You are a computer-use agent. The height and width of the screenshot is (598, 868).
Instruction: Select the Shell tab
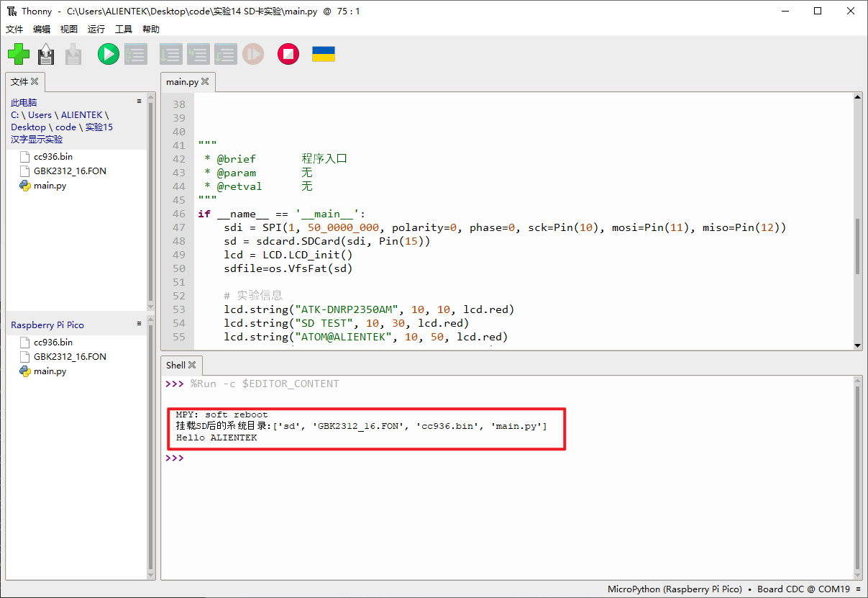tap(175, 366)
